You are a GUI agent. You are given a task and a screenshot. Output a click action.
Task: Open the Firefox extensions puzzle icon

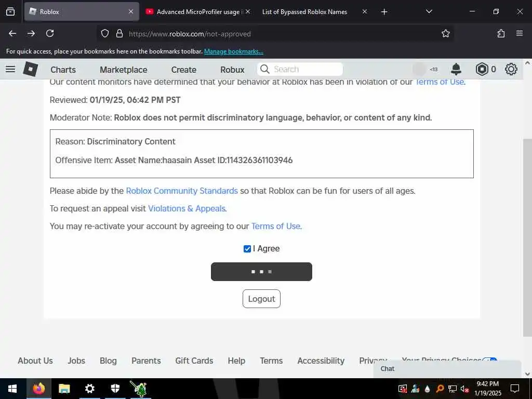pyautogui.click(x=501, y=34)
